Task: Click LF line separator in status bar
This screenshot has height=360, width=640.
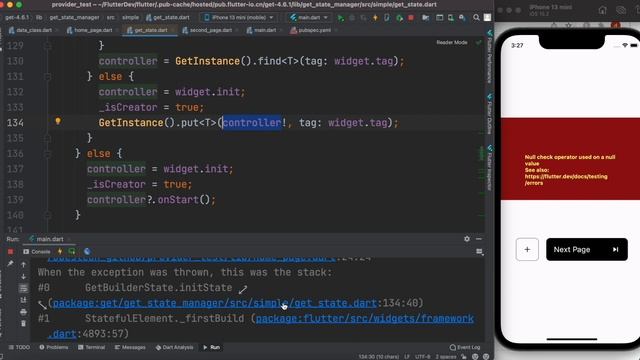Action: [x=407, y=357]
